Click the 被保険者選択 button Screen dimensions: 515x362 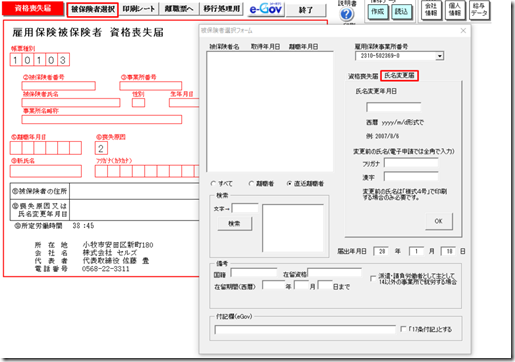pos(93,9)
